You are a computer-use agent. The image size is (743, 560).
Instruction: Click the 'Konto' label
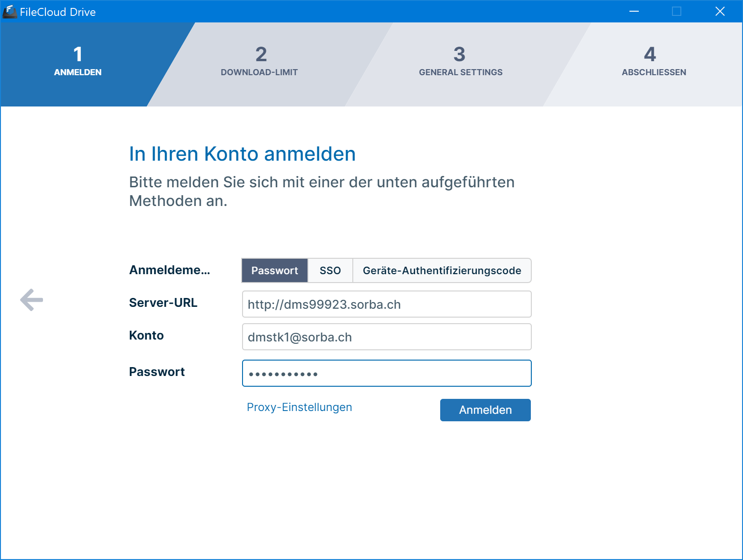(x=146, y=335)
